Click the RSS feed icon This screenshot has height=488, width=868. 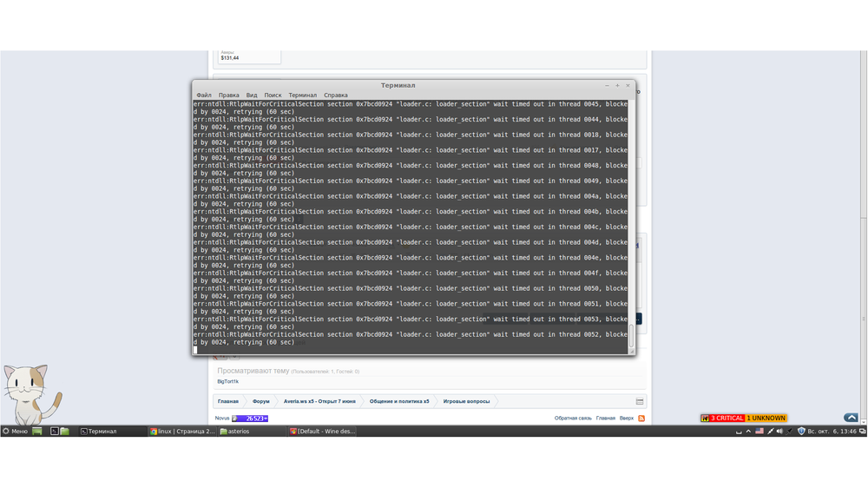click(x=641, y=419)
